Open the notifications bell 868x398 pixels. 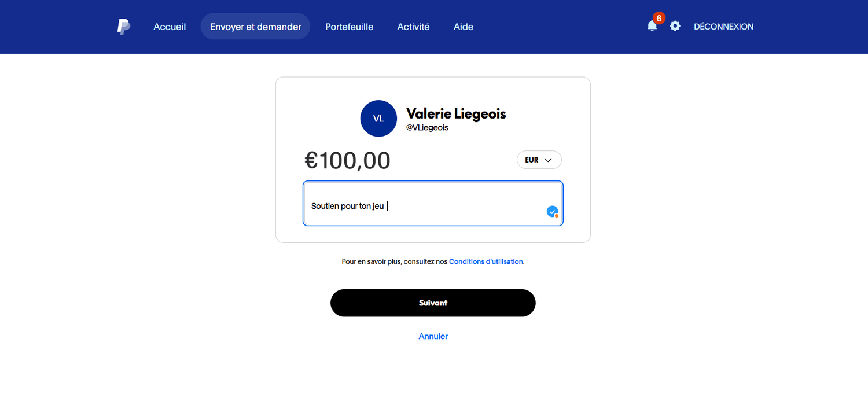click(652, 27)
